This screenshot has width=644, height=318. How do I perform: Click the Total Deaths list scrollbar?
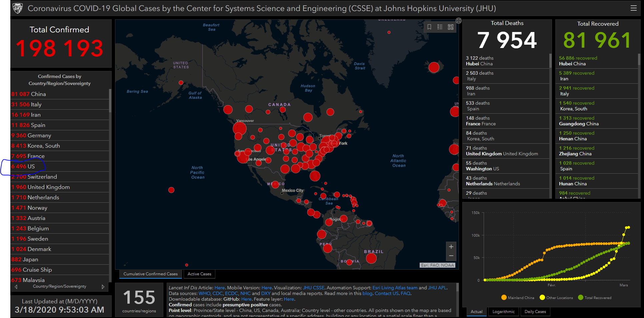coord(550,61)
